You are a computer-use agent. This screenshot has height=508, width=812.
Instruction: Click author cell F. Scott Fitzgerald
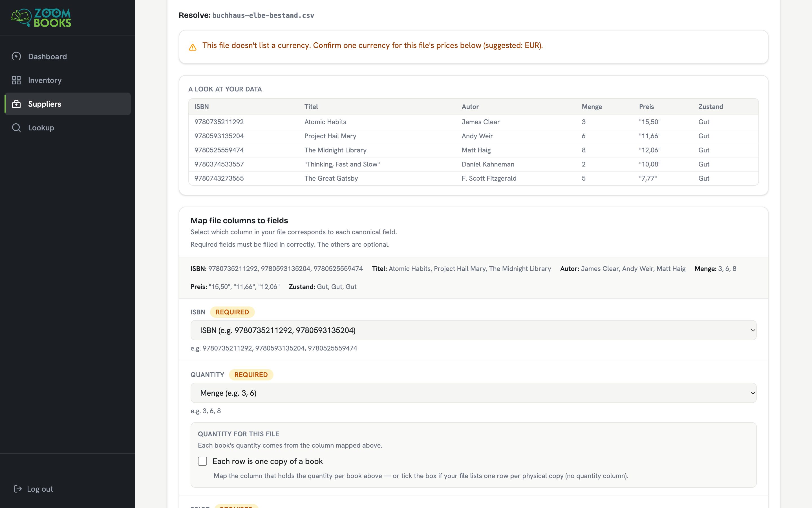pyautogui.click(x=489, y=178)
